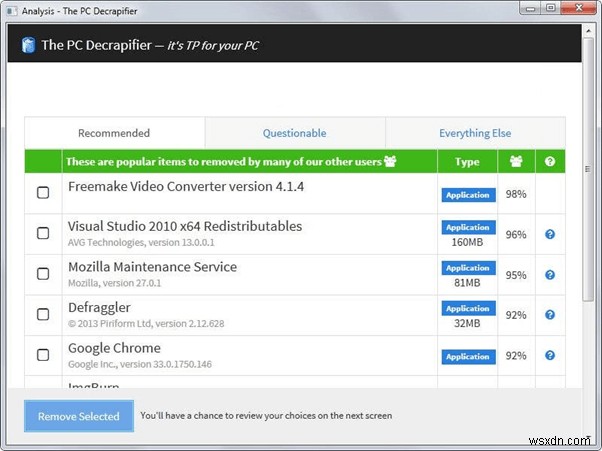Click the AVG Technologies, version 13.0.0.1 text
The height and width of the screenshot is (451, 602).
tap(141, 243)
